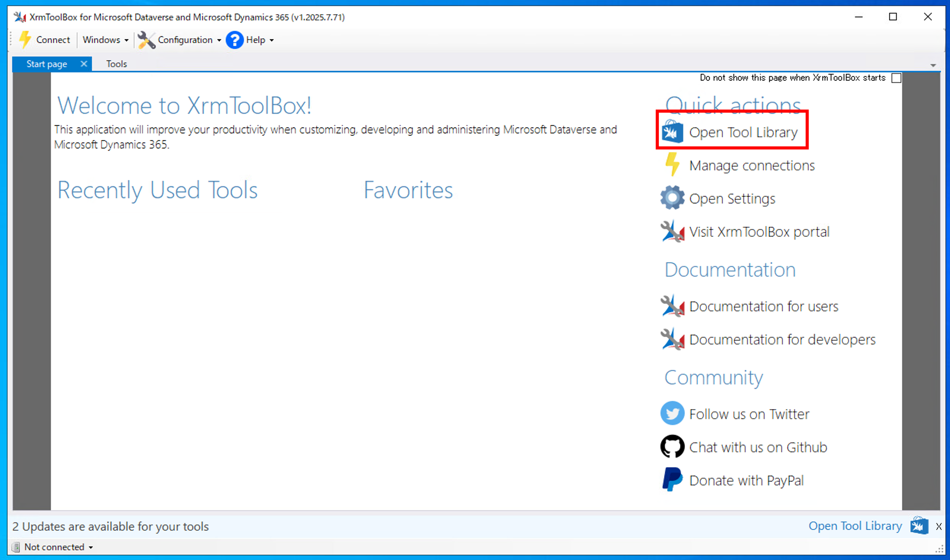This screenshot has width=950, height=560.
Task: Select the Start page tab
Action: click(x=47, y=64)
